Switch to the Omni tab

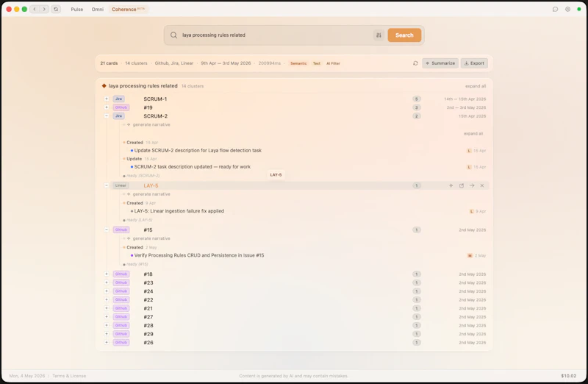(x=98, y=10)
